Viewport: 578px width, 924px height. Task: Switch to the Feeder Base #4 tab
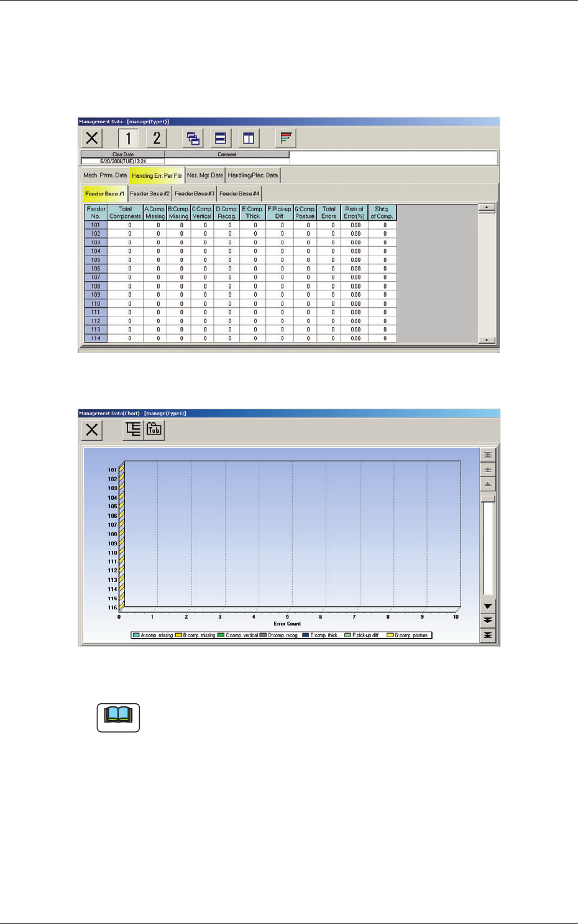coord(239,193)
